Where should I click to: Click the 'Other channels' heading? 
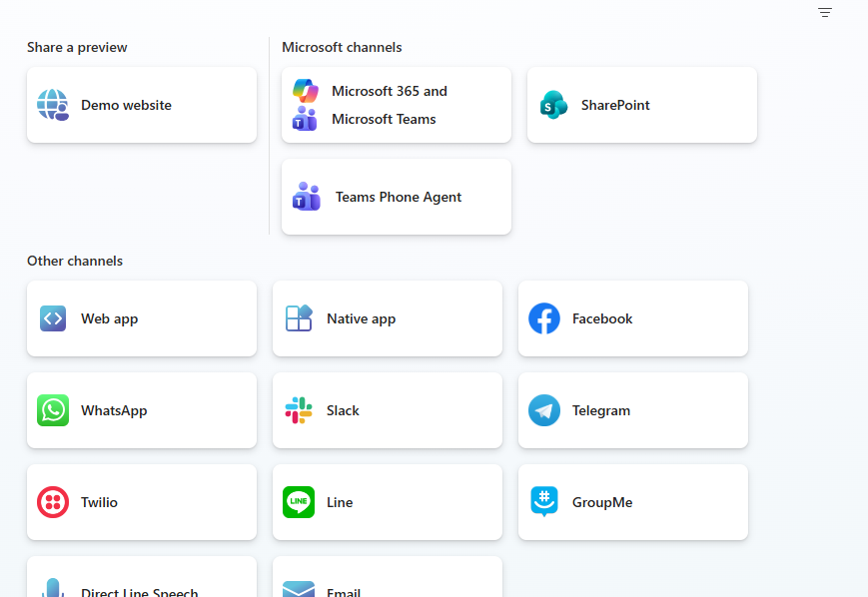[x=75, y=261]
